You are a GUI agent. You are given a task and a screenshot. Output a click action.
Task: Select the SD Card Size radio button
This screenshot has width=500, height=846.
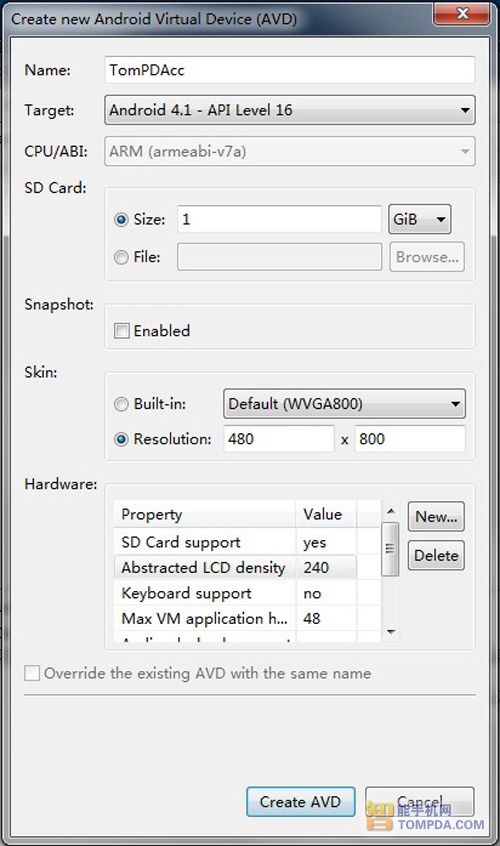121,220
